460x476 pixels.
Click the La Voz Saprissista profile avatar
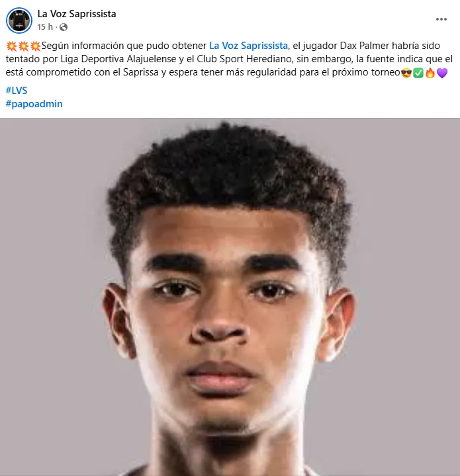(19, 21)
